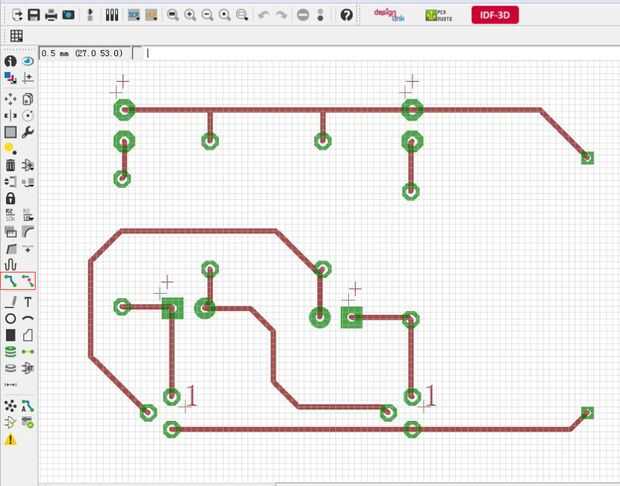
Task: Click the green stacked layers icon
Action: tap(11, 352)
